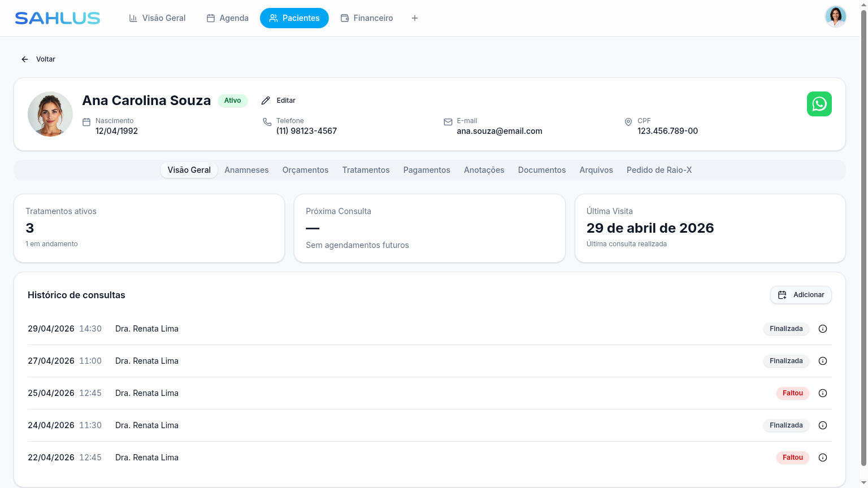The height and width of the screenshot is (488, 868).
Task: Click the page vertical scrollbar
Action: pyautogui.click(x=863, y=237)
